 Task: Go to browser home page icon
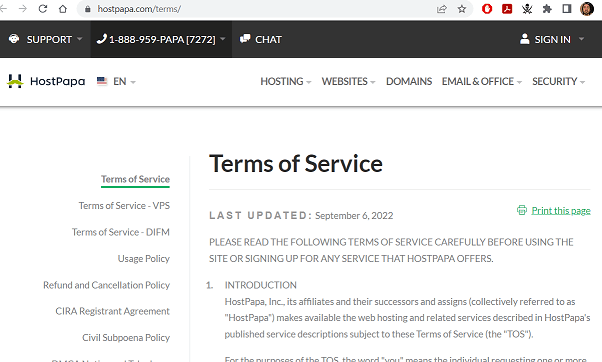click(63, 8)
